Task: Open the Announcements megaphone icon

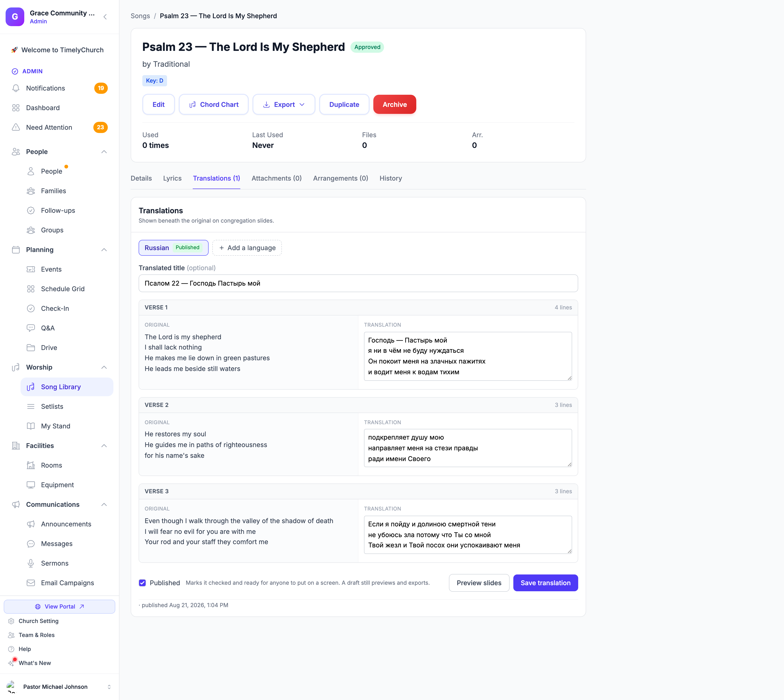Action: click(31, 524)
